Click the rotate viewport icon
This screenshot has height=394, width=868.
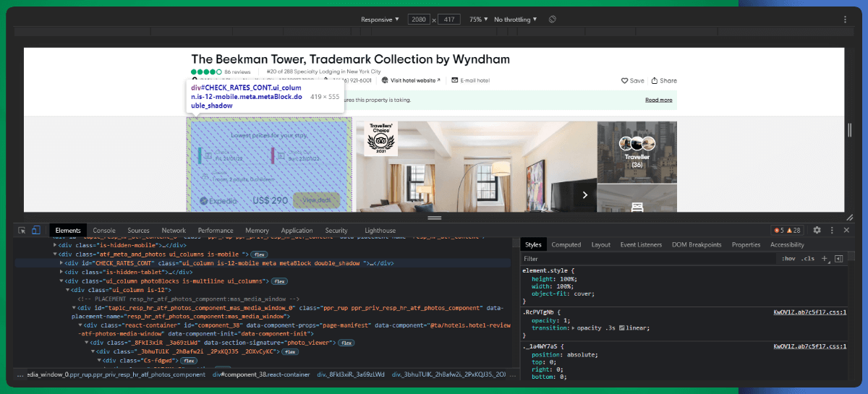[552, 19]
